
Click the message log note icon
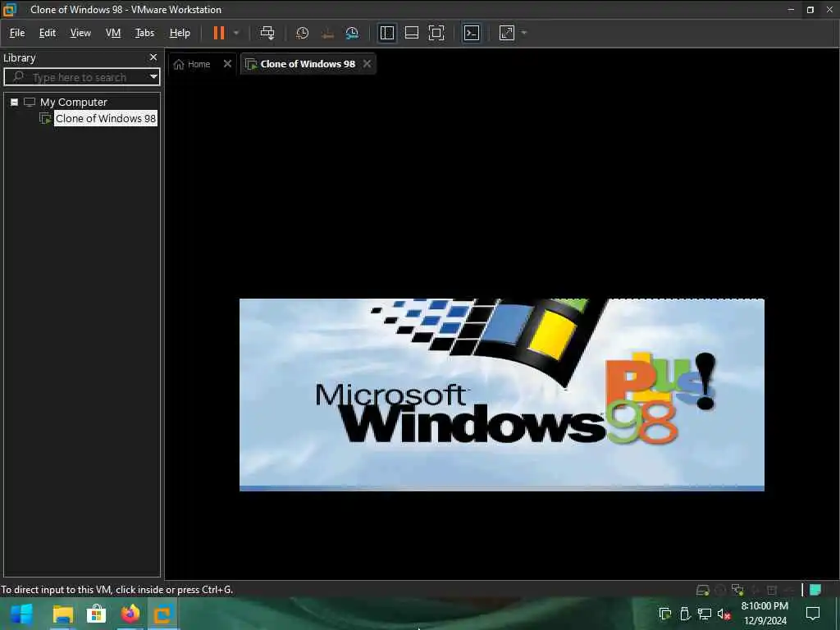coord(815,590)
